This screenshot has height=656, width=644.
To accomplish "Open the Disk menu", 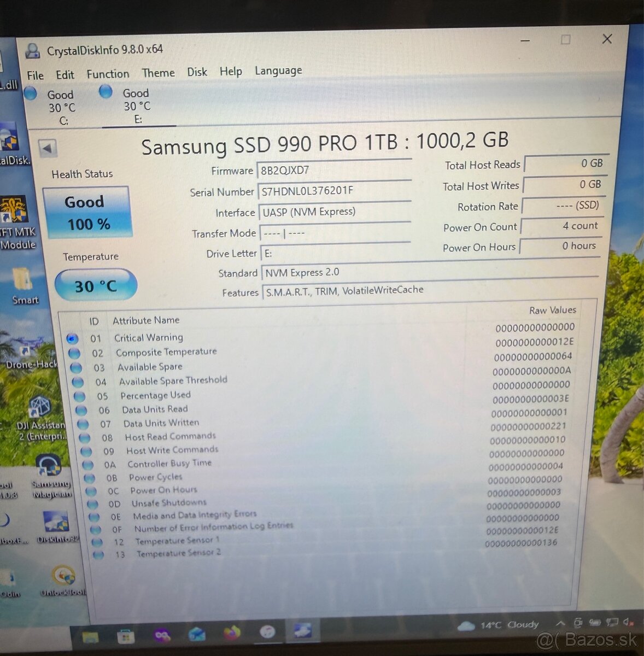I will (x=197, y=72).
